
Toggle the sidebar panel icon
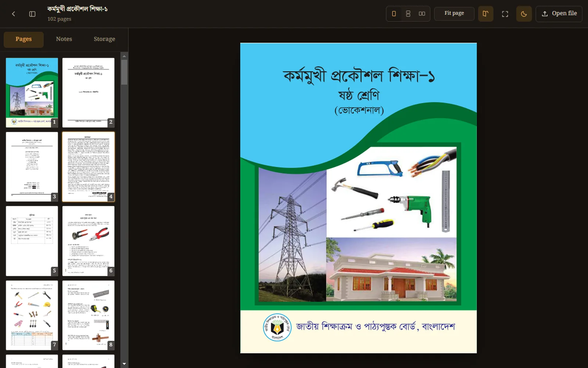pos(32,14)
